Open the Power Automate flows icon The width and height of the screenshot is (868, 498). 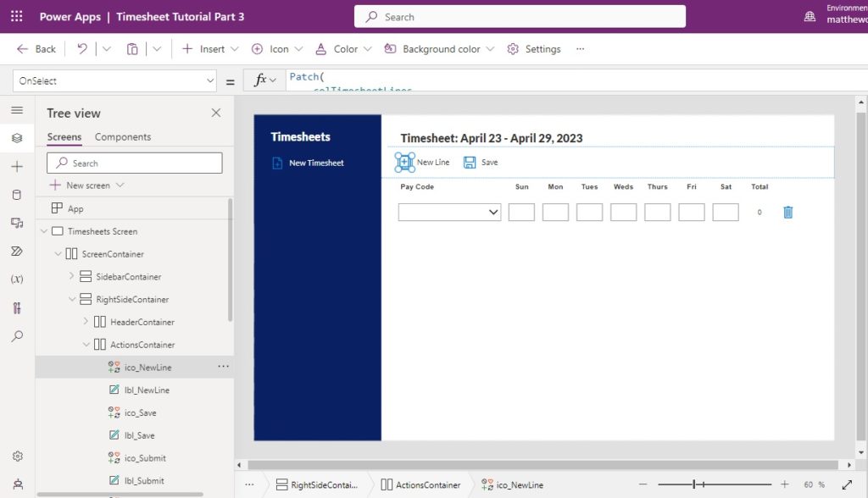click(17, 251)
